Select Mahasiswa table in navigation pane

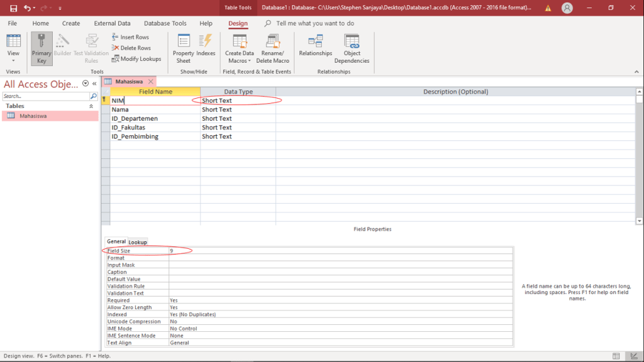(33, 116)
